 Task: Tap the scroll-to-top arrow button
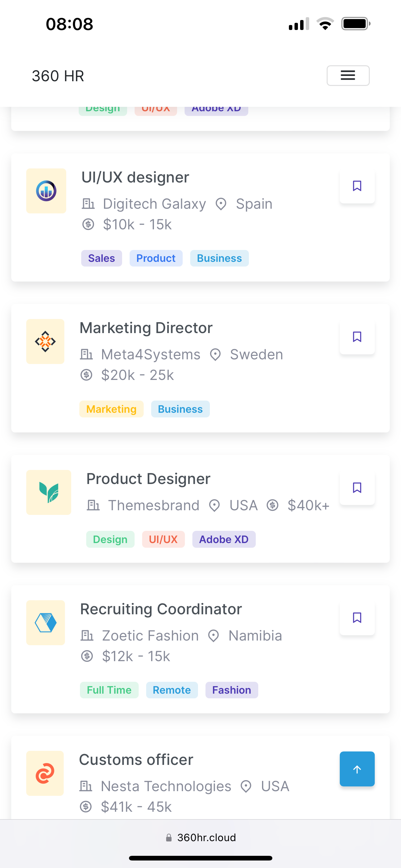pos(357,769)
